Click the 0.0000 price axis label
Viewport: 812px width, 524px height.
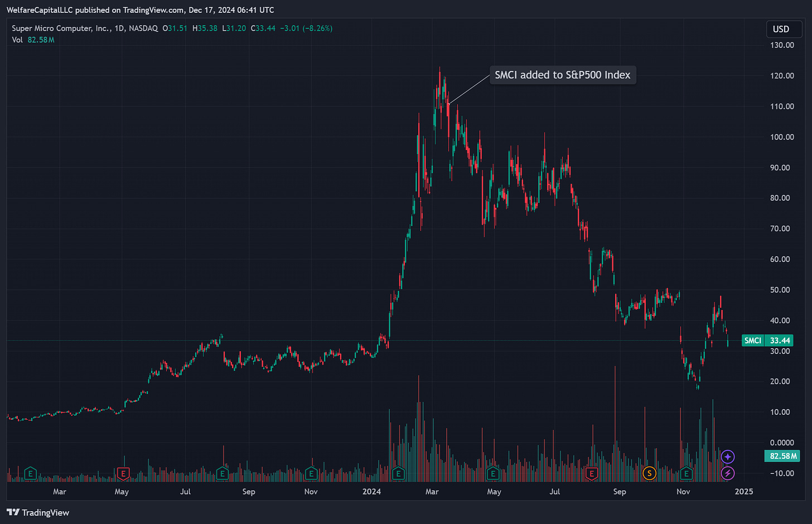pos(782,443)
